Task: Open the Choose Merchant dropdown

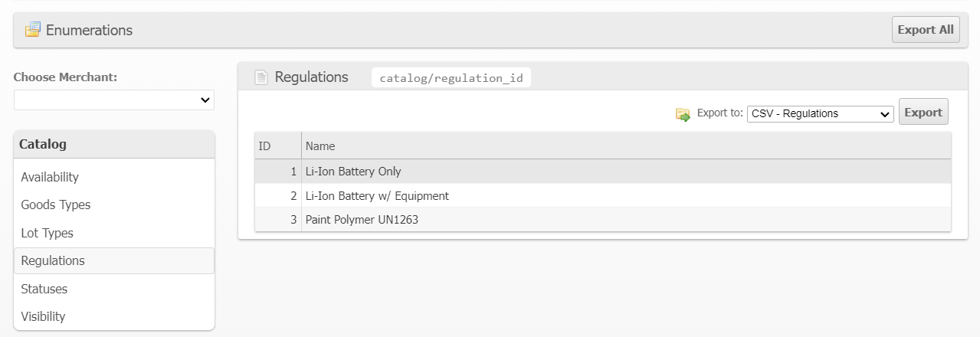Action: pyautogui.click(x=114, y=100)
